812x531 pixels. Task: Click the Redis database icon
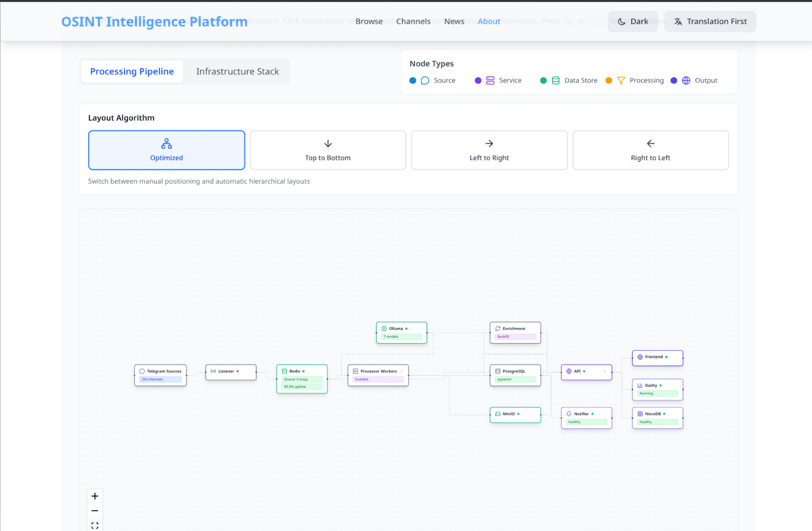coord(285,371)
